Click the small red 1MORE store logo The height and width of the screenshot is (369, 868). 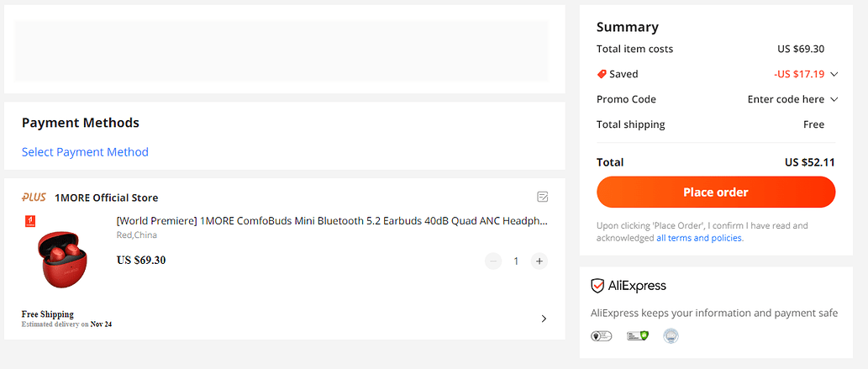tap(30, 222)
